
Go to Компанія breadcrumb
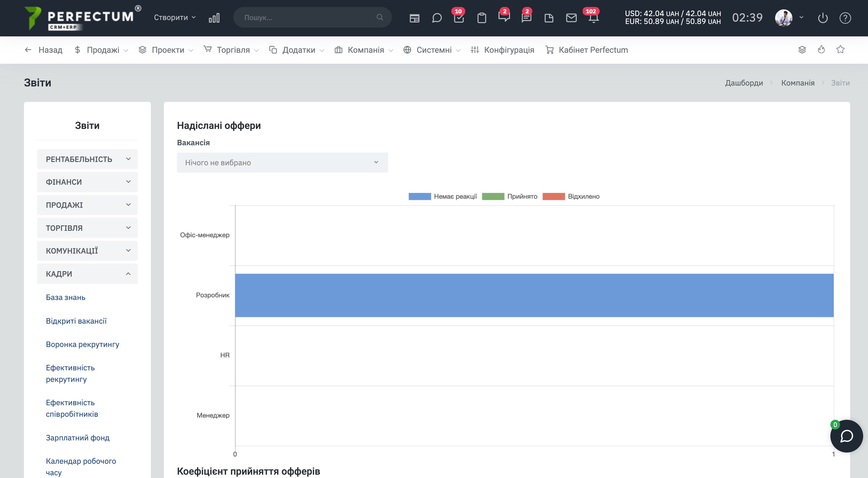click(798, 83)
